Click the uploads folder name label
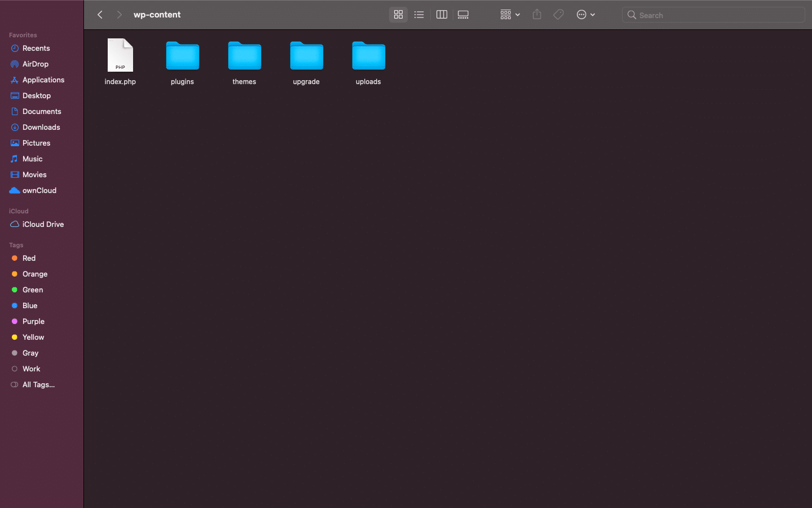The height and width of the screenshot is (508, 812). click(368, 82)
